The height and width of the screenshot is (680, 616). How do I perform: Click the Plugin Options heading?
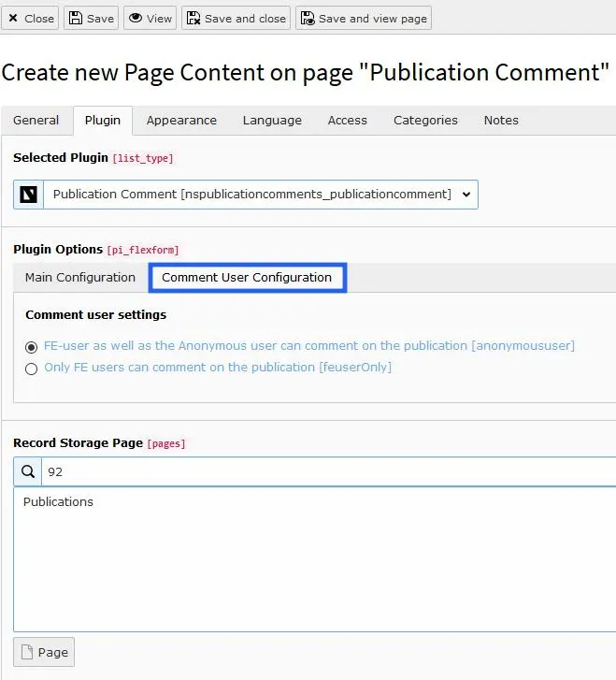(x=58, y=250)
